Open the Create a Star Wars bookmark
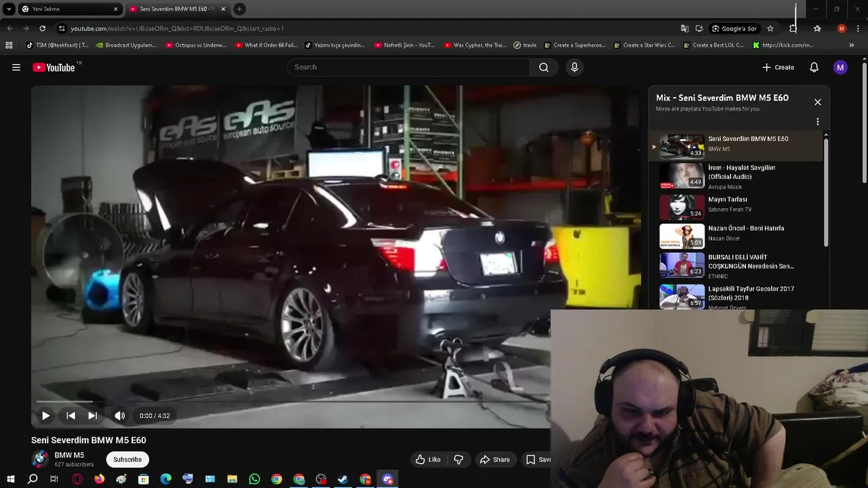Screen dimensions: 868x488 pos(644,45)
